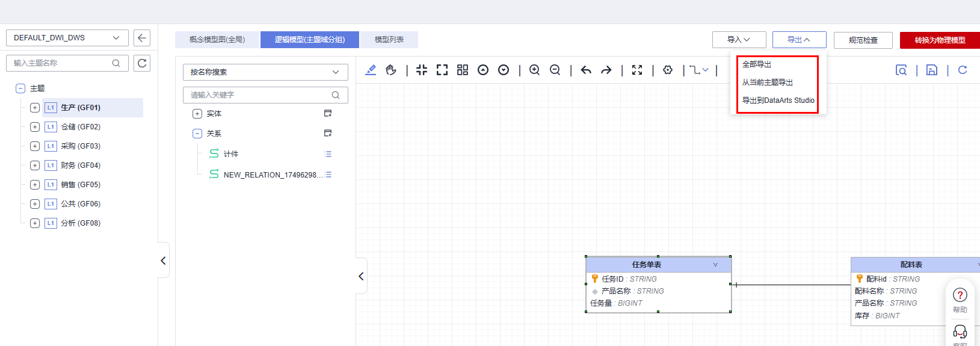Add new entity icon in 实体 row
Image resolution: width=980 pixels, height=346 pixels.
pyautogui.click(x=328, y=113)
